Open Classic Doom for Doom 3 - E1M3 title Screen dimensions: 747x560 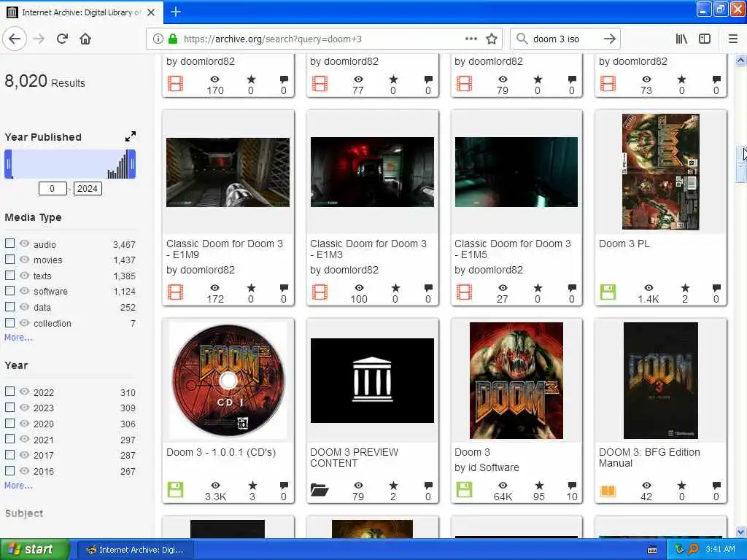click(x=368, y=249)
